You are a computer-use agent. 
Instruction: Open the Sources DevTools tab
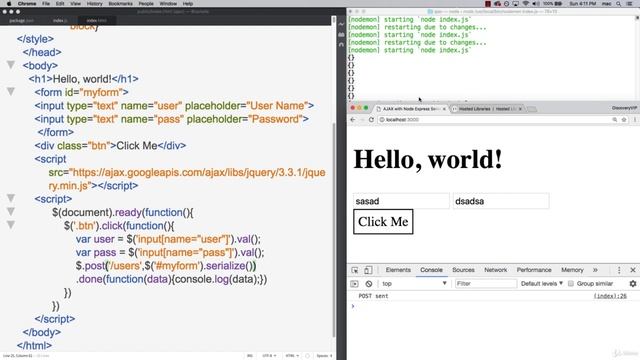pyautogui.click(x=463, y=270)
